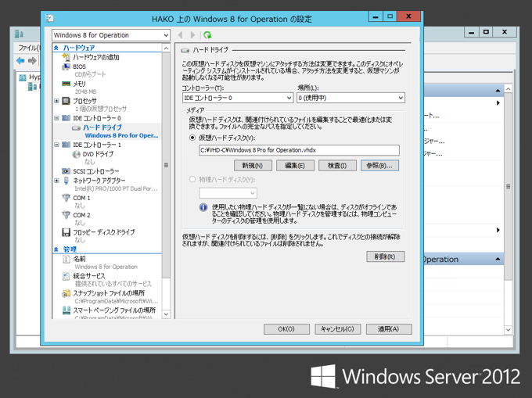Select the IDE コントローラー 0 icon
Viewport: 532px width, 398px height.
(x=66, y=118)
